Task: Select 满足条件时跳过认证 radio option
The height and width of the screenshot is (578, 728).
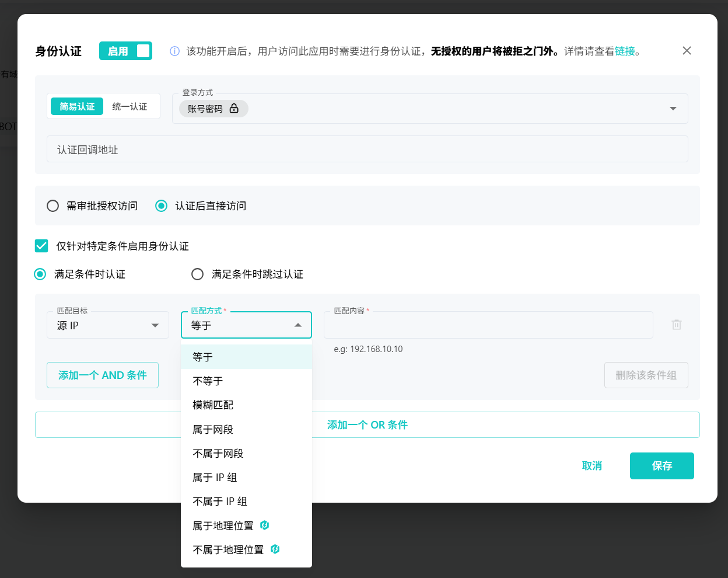Action: point(198,274)
